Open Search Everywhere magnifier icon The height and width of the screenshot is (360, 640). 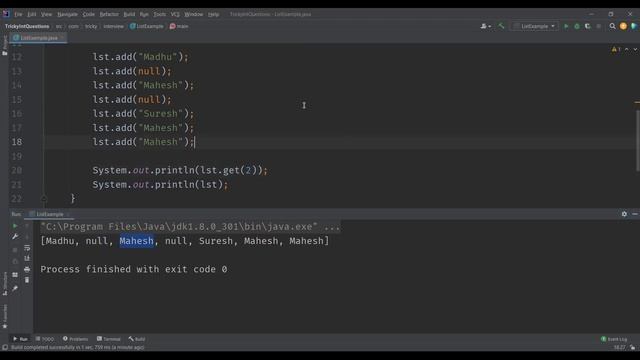(612, 26)
